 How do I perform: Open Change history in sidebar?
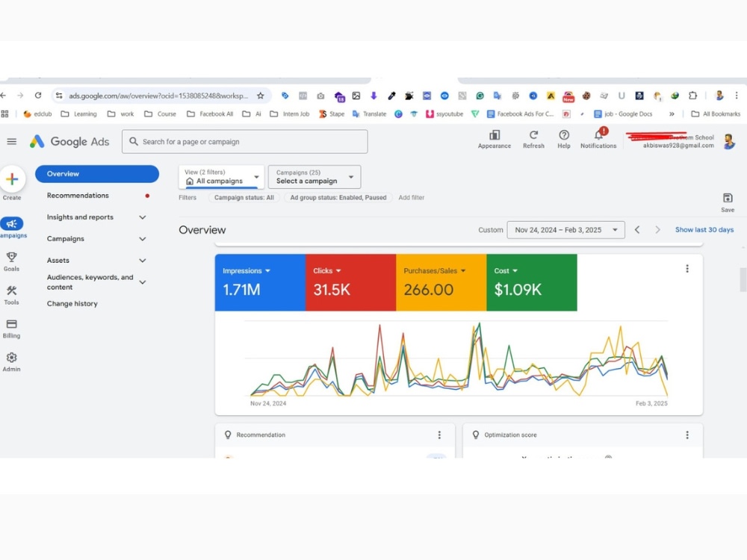tap(72, 303)
